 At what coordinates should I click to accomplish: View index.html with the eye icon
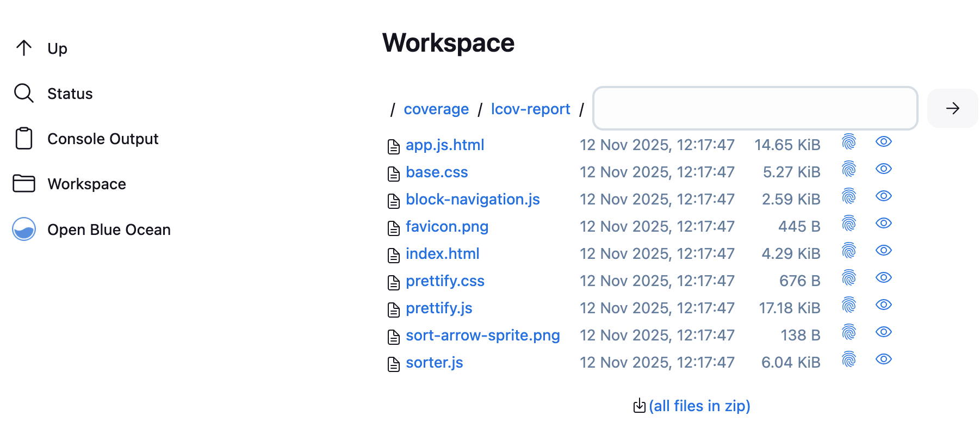click(x=884, y=250)
